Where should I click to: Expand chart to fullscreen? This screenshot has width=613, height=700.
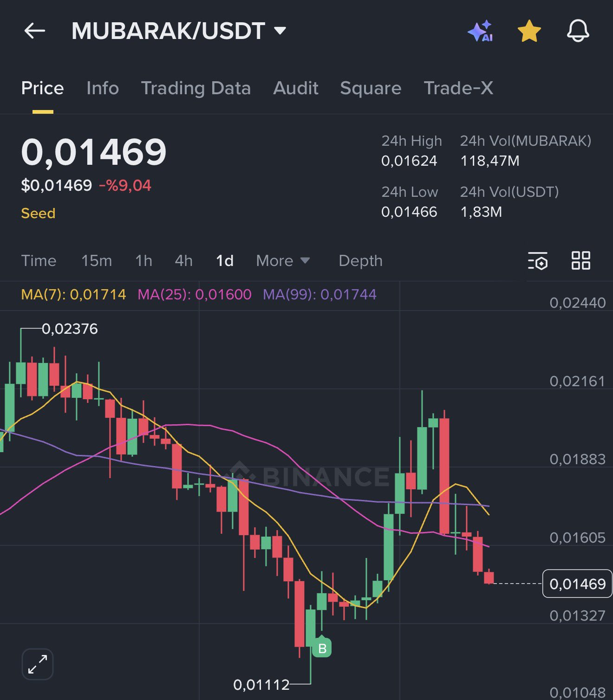tap(38, 664)
